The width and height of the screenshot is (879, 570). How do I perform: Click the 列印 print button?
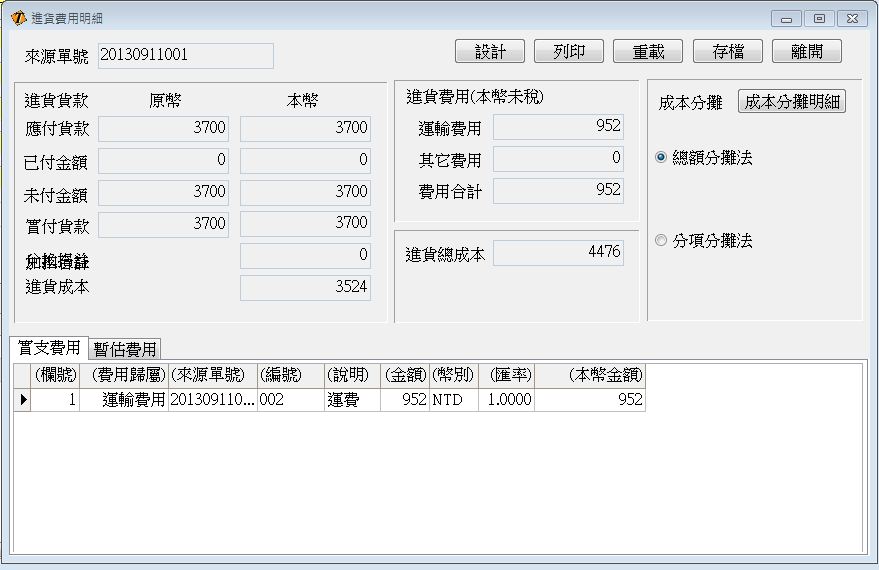(569, 52)
